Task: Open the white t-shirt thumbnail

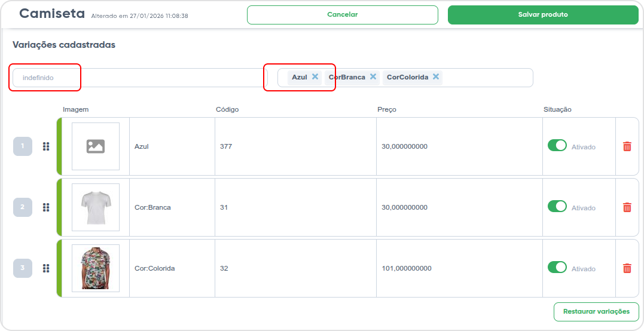Action: (x=96, y=207)
